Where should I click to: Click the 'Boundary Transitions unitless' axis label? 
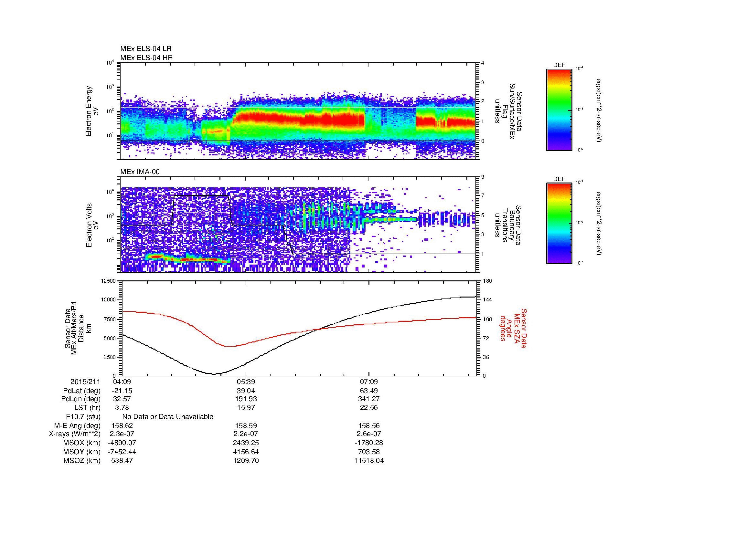508,225
